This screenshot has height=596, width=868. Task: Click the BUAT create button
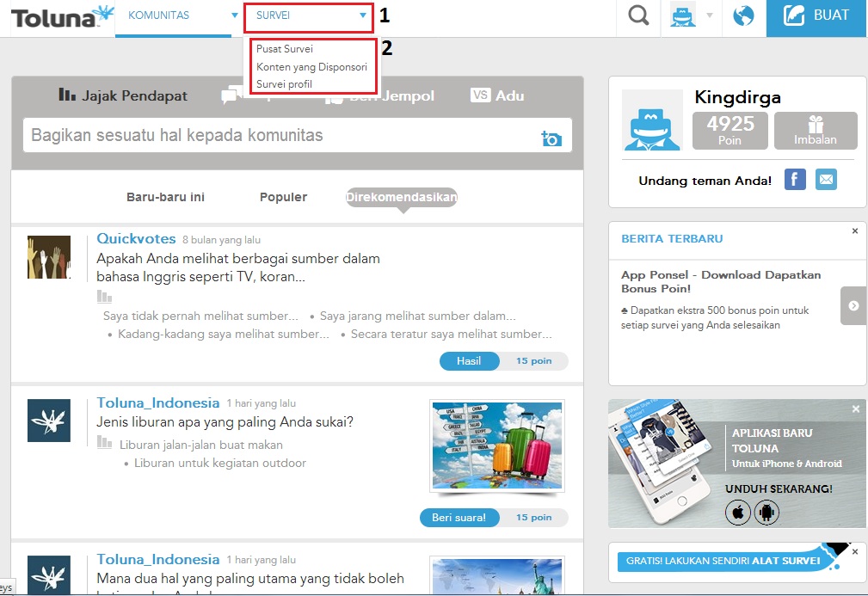(x=816, y=16)
